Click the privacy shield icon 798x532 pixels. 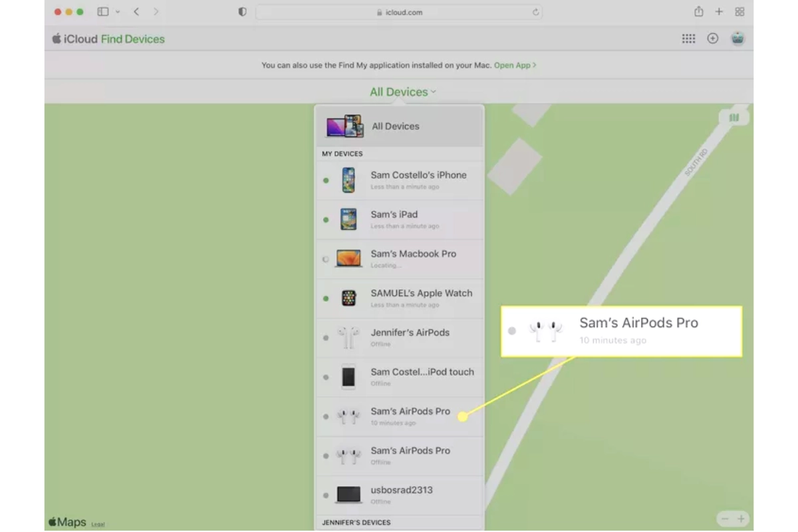point(242,12)
